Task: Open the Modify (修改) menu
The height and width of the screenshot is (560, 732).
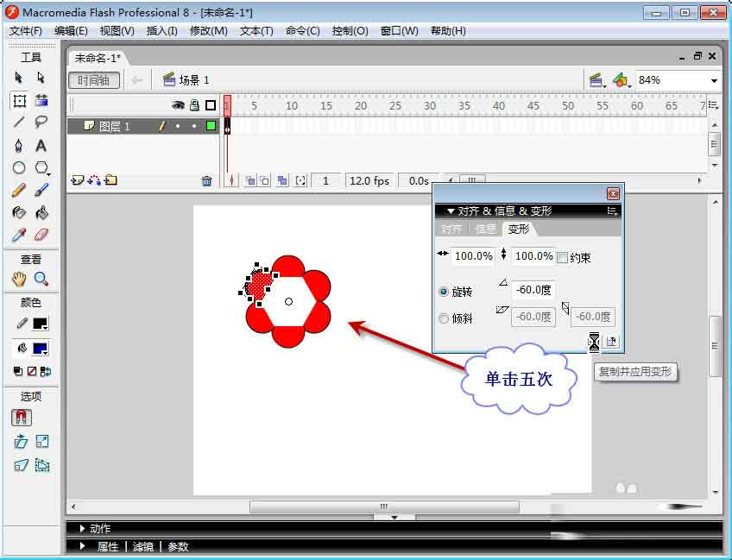Action: [x=208, y=31]
